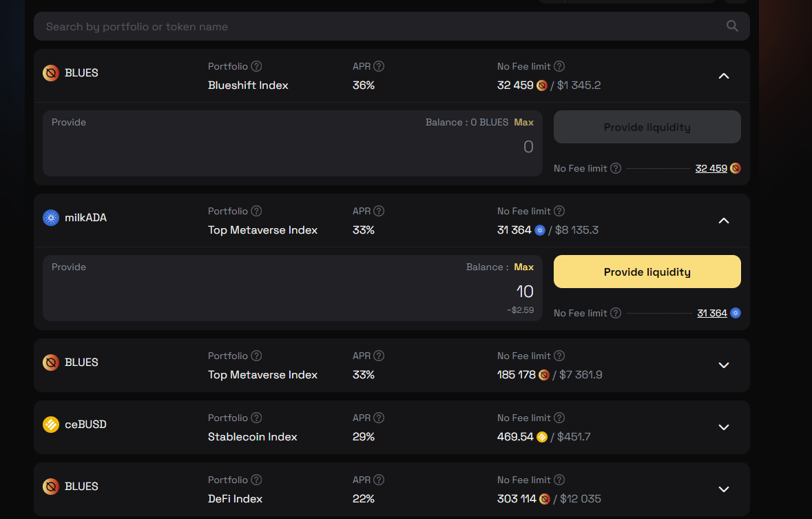Expand the ceBUSD Stablecoin Index card

click(x=724, y=427)
